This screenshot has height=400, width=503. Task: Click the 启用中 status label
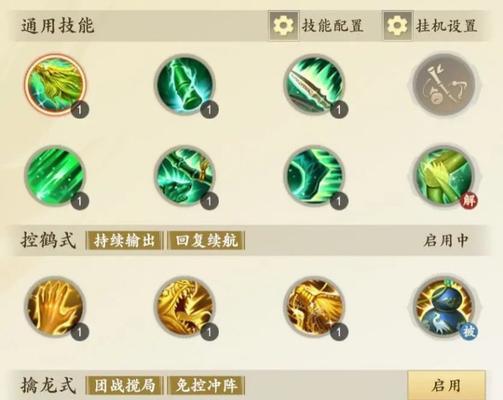pos(446,240)
